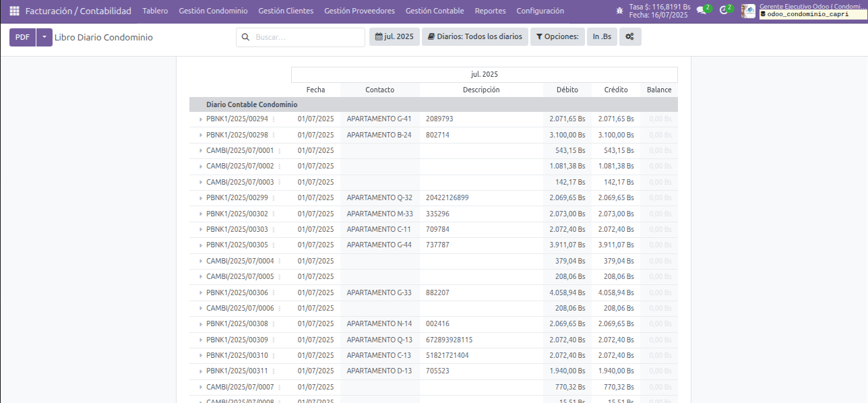868x403 pixels.
Task: Open the chat messages icon
Action: (x=702, y=10)
